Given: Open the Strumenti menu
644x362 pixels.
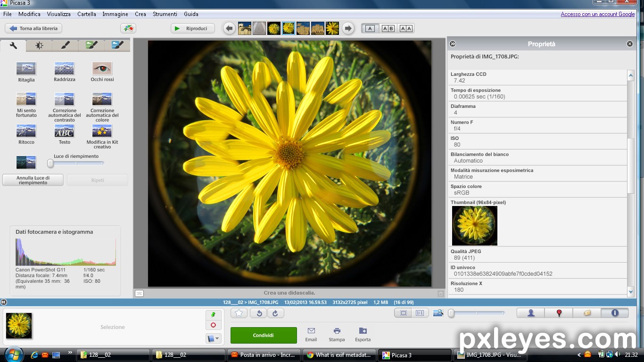Looking at the screenshot, I should [x=165, y=14].
